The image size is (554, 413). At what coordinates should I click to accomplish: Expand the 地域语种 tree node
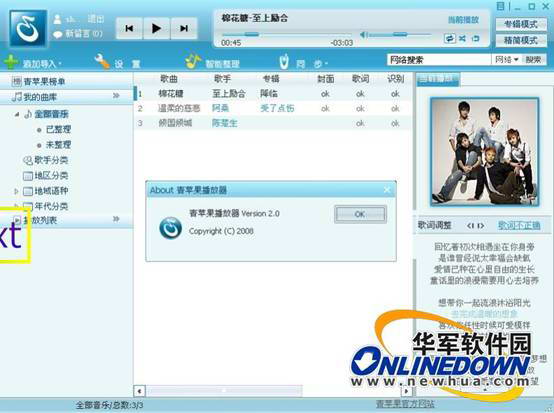[16, 191]
